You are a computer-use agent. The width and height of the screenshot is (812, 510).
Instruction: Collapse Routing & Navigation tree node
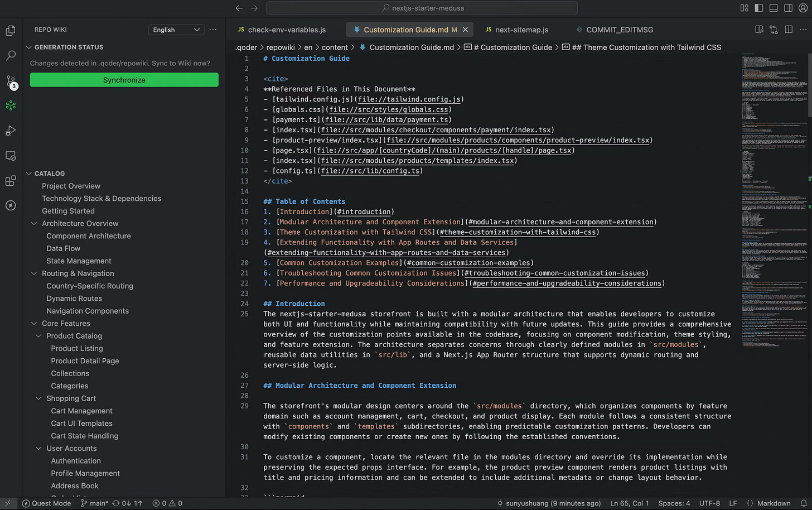(34, 273)
